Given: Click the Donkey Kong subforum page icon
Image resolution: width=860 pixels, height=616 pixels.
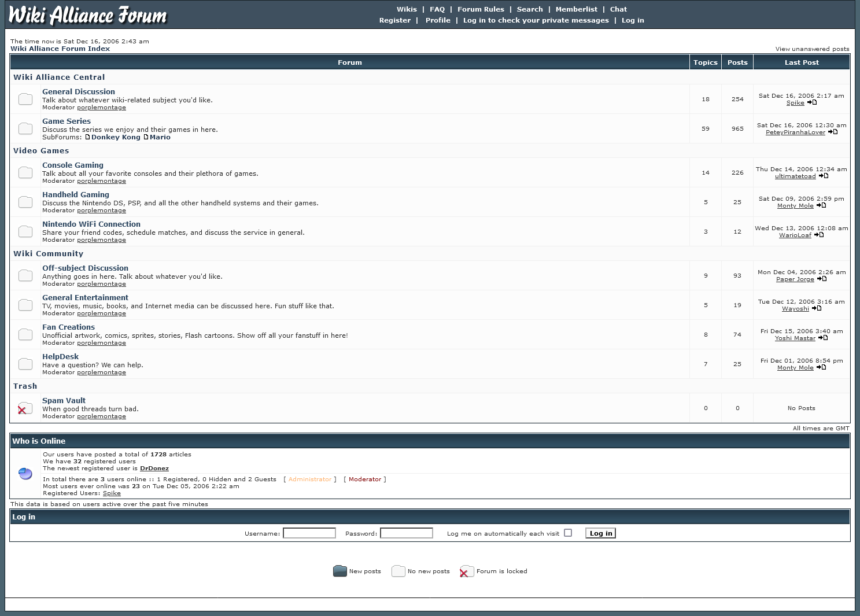Looking at the screenshot, I should [88, 137].
